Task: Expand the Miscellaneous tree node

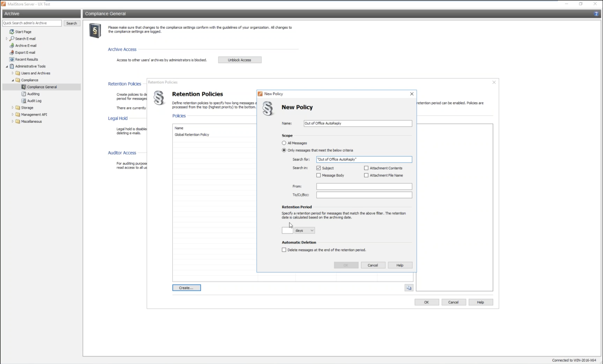Action: tap(13, 121)
